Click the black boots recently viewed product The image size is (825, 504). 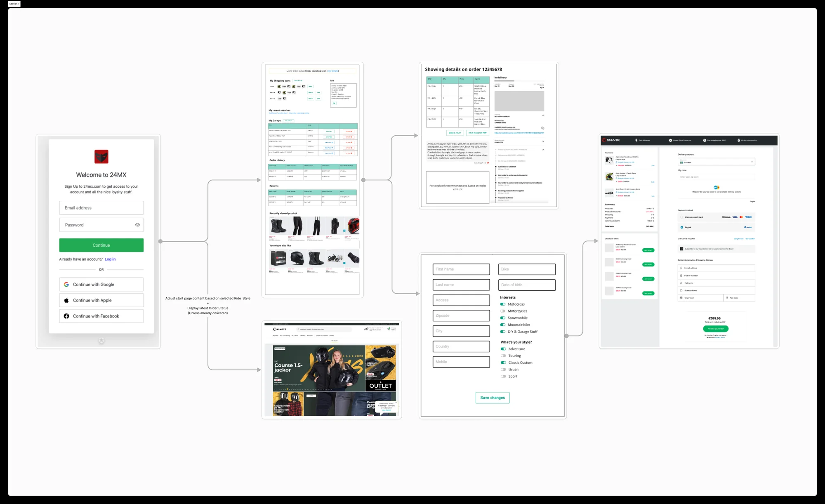278,226
